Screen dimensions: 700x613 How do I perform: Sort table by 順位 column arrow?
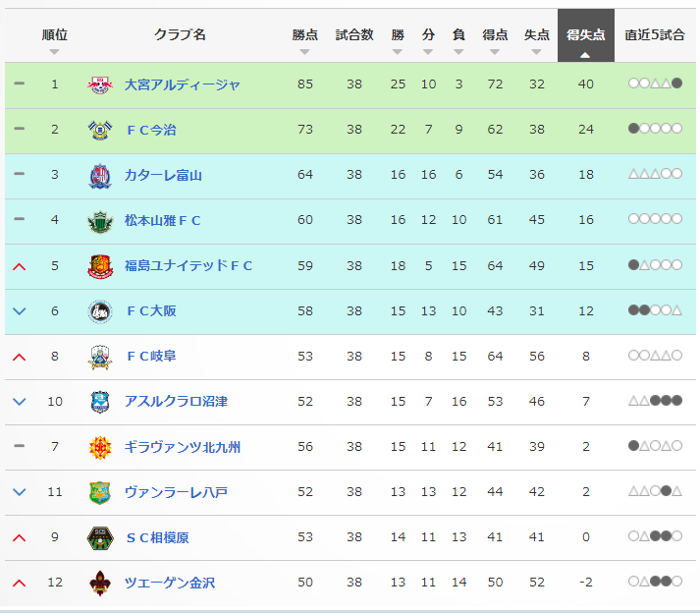click(54, 52)
